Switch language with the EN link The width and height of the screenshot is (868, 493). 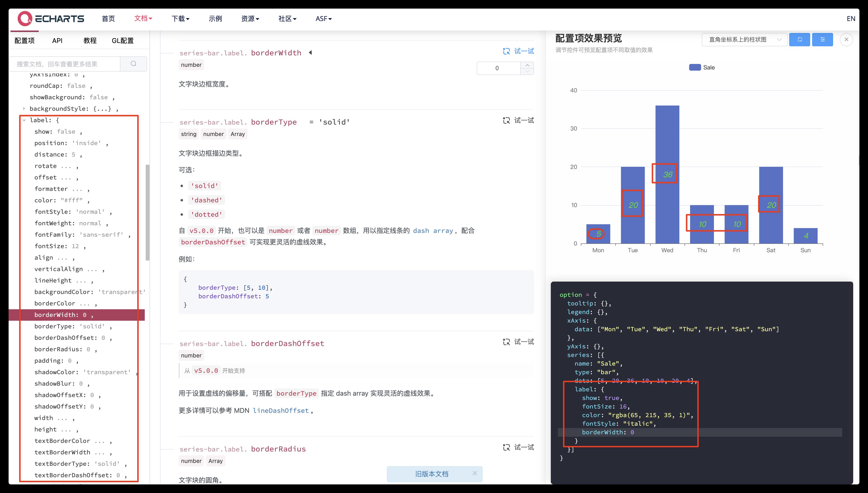pyautogui.click(x=851, y=19)
